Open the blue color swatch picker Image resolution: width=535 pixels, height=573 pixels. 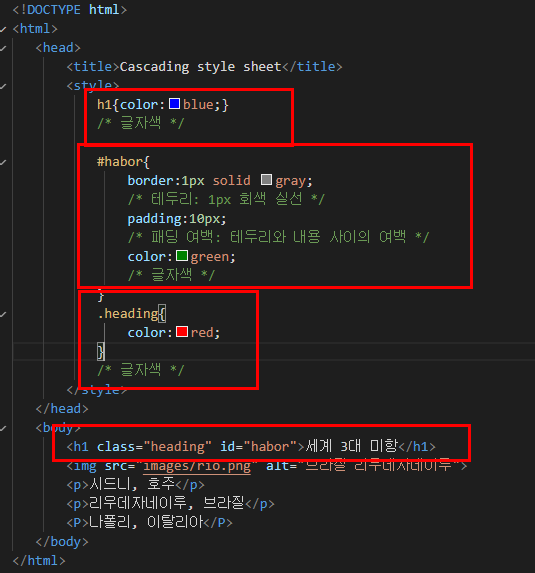(x=174, y=104)
